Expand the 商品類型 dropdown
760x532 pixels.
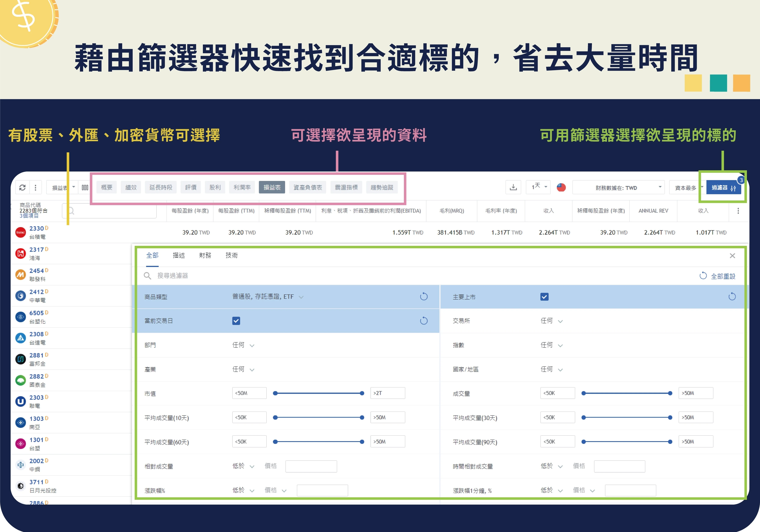pos(268,297)
